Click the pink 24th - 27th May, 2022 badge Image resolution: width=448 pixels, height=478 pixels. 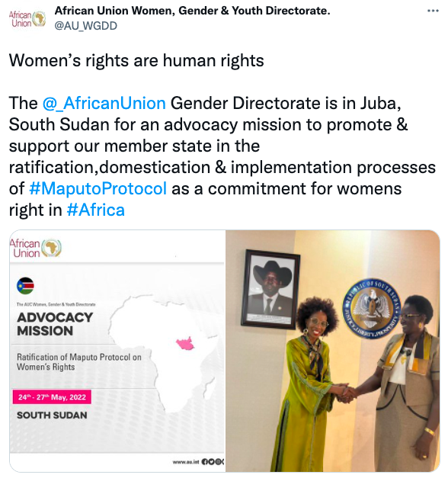coord(52,397)
